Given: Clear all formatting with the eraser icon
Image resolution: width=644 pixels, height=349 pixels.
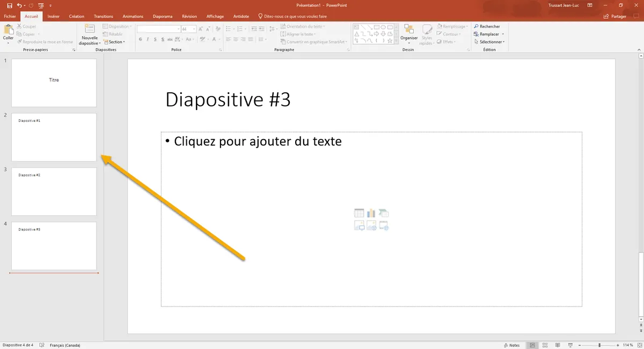Looking at the screenshot, I should 218,29.
